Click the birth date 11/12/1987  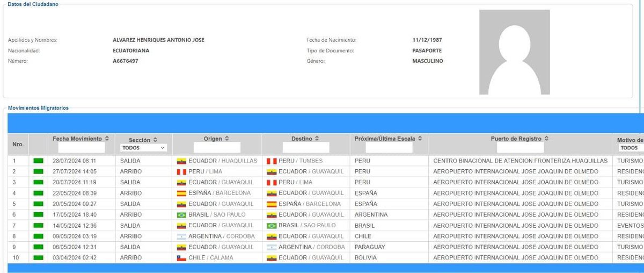coord(427,40)
